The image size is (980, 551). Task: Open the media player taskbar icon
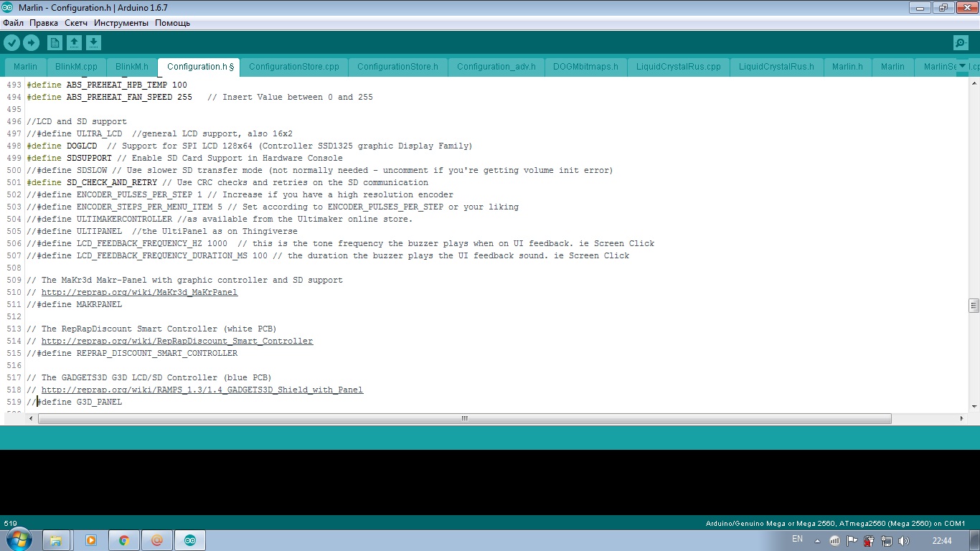coord(91,540)
